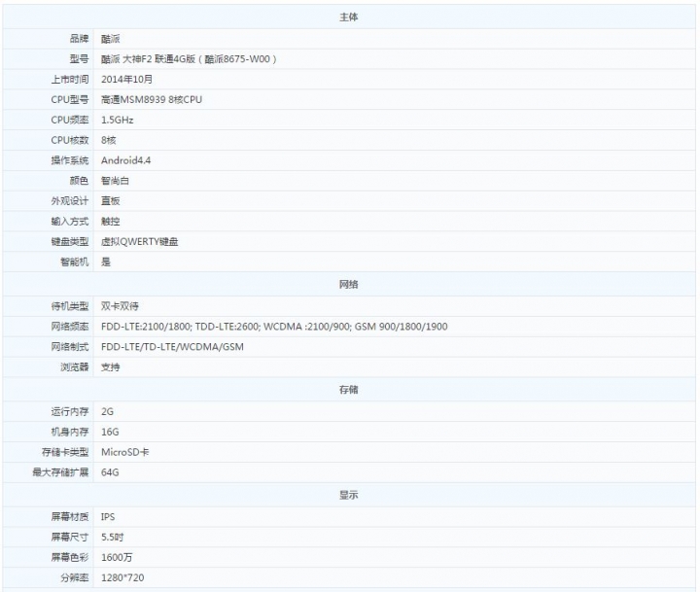Click the 颜色 label

pos(79,181)
